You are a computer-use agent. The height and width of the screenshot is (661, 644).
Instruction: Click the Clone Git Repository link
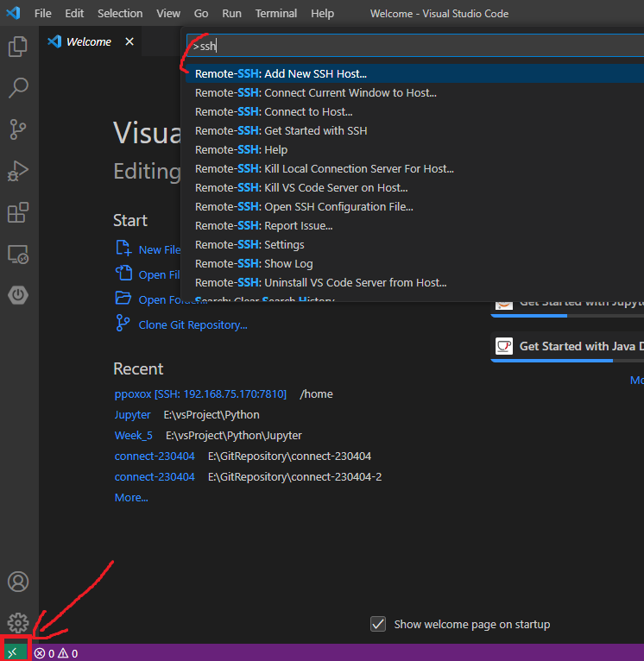pyautogui.click(x=193, y=325)
